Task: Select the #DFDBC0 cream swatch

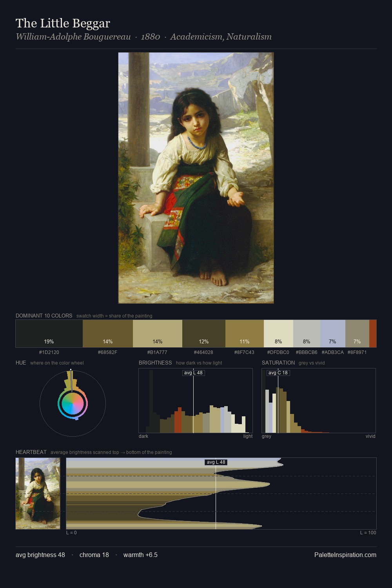Action: 278,334
